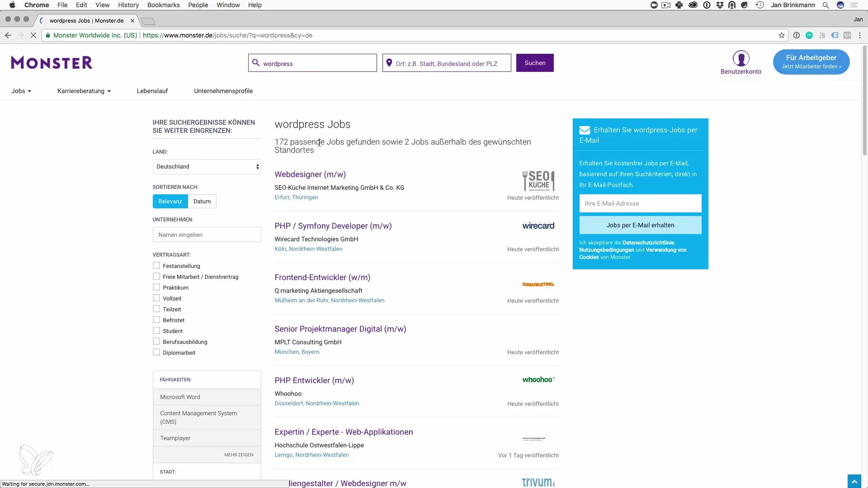Check the Befristet checkbox
This screenshot has height=488, width=868.
click(156, 320)
